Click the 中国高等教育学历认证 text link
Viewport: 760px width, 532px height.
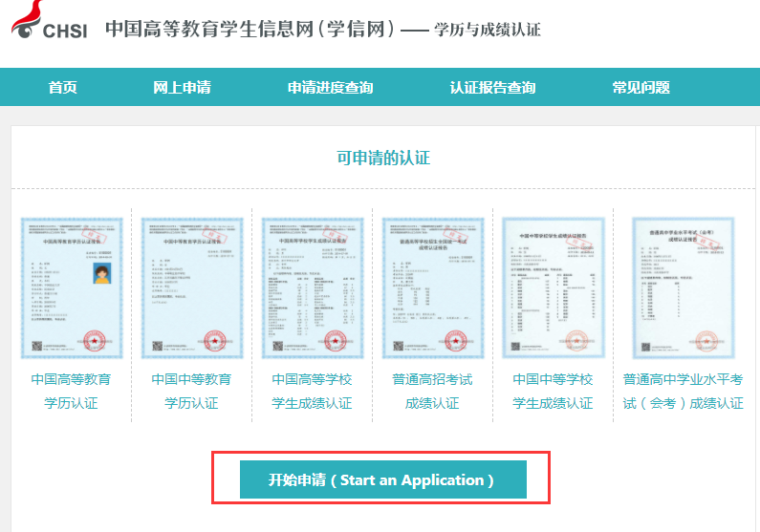coord(71,391)
